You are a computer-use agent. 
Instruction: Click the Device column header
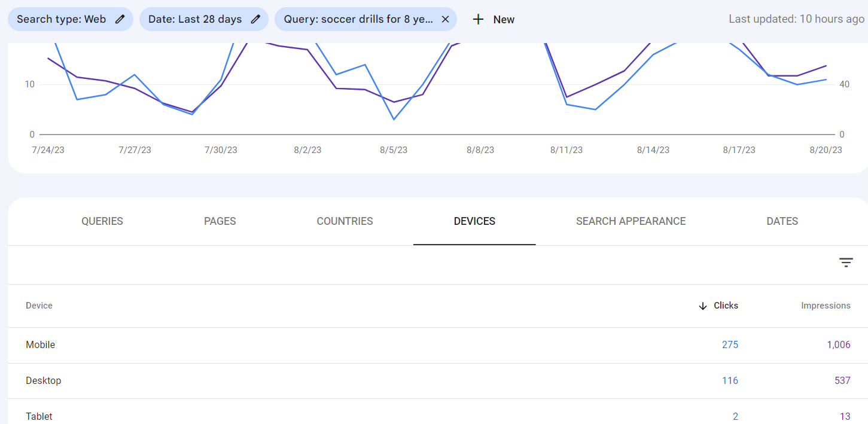(x=39, y=306)
